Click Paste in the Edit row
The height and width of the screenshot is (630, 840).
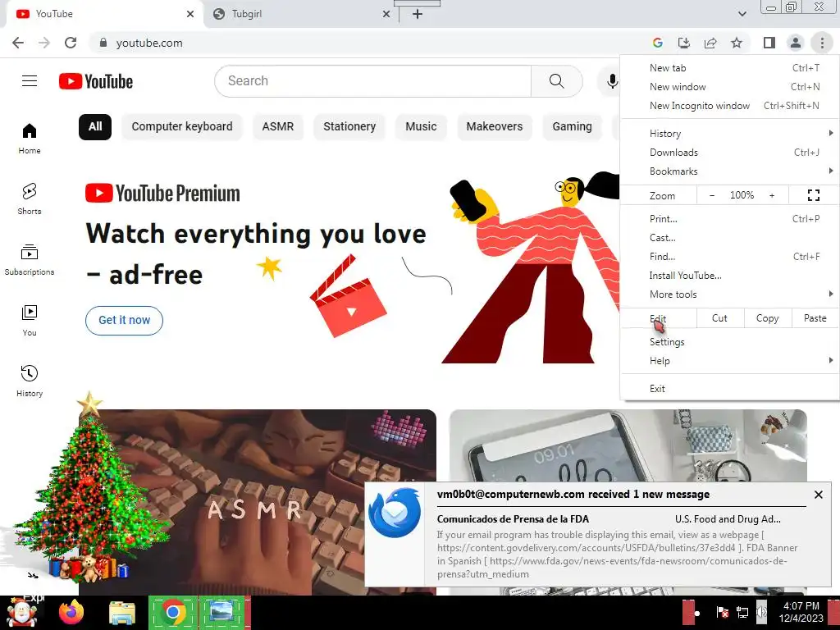[815, 318]
